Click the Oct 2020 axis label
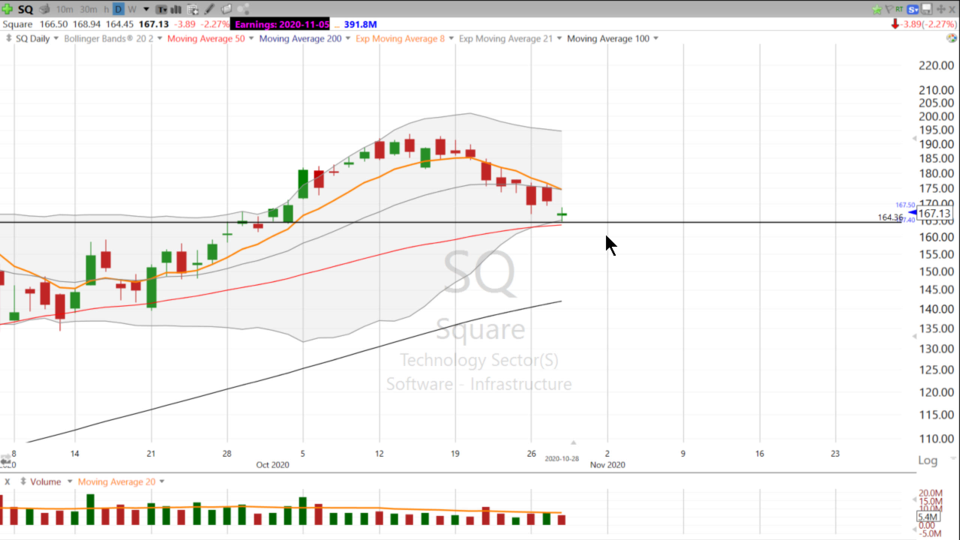Image resolution: width=960 pixels, height=540 pixels. (x=272, y=465)
